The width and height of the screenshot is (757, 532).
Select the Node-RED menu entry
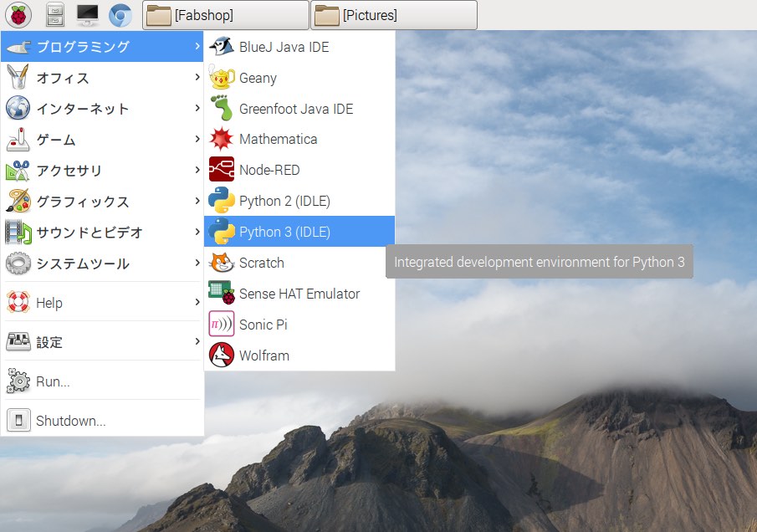point(299,170)
